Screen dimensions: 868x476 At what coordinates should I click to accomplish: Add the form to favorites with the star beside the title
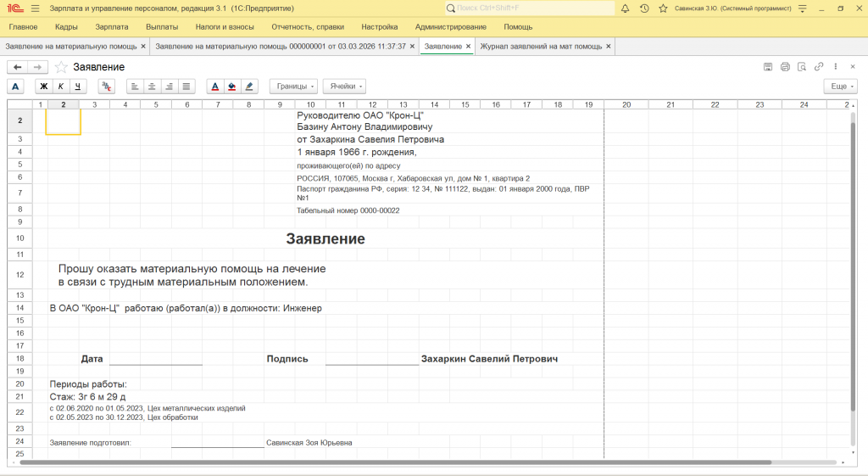pos(61,67)
